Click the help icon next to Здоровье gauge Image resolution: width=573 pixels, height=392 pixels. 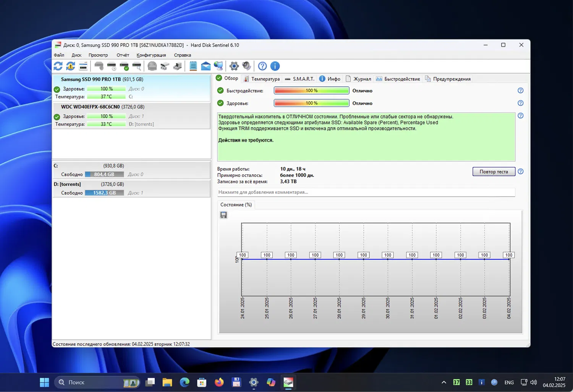(520, 103)
